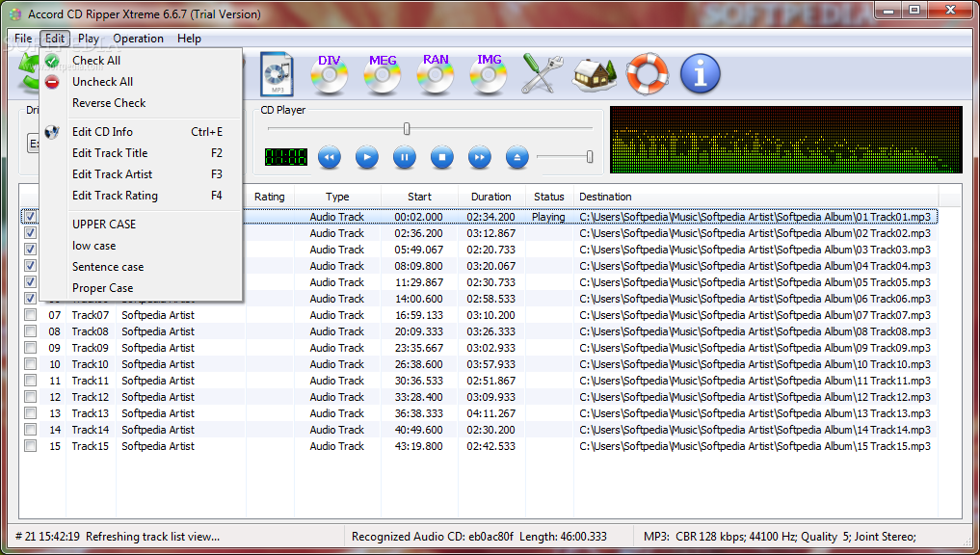
Task: Sort by the Status column header
Action: (x=549, y=197)
